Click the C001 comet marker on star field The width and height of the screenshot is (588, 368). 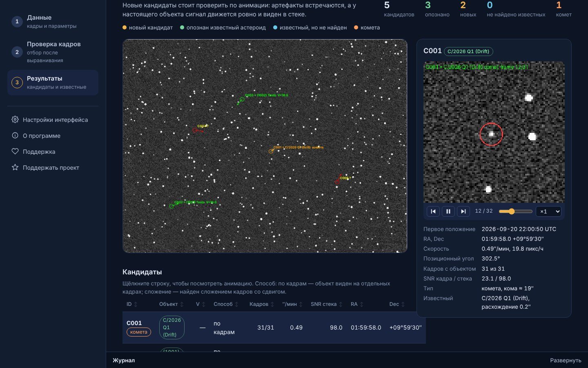pos(271,151)
